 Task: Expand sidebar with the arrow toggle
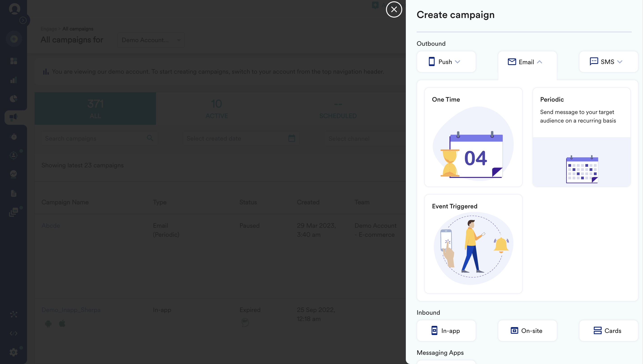(23, 20)
